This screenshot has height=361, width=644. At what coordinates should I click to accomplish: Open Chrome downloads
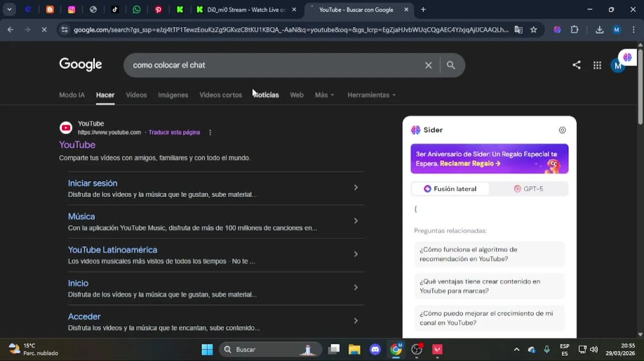(599, 30)
